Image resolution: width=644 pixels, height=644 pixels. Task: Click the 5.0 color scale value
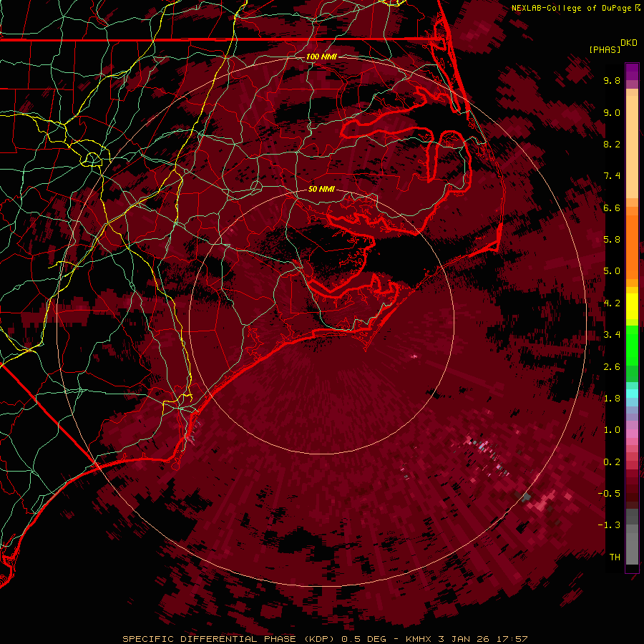point(612,271)
